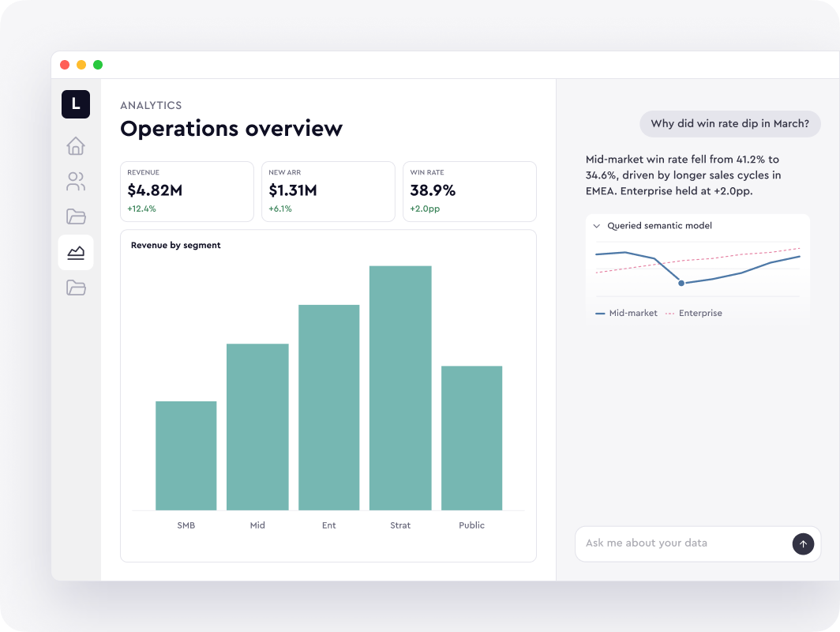840x632 pixels.
Task: Click the 'Why did win rate dip in March?' bubble
Action: pyautogui.click(x=730, y=124)
